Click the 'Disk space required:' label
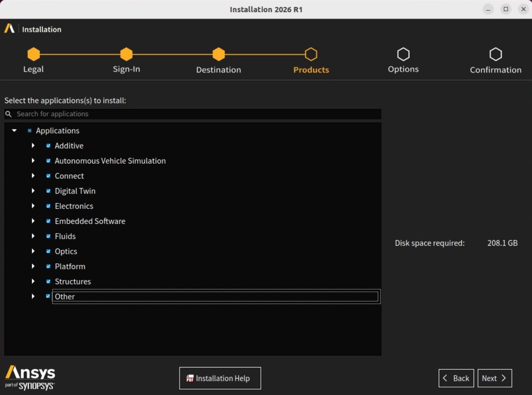The height and width of the screenshot is (395, 532). pyautogui.click(x=430, y=243)
